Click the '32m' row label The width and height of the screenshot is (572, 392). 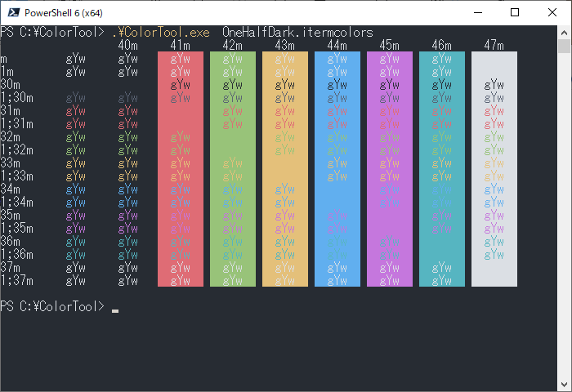pos(10,137)
